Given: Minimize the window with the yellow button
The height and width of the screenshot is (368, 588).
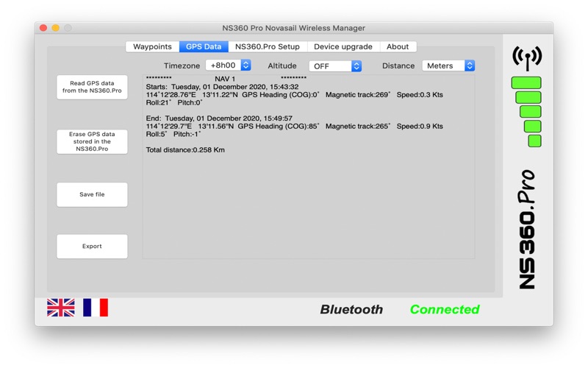Looking at the screenshot, I should (x=56, y=28).
